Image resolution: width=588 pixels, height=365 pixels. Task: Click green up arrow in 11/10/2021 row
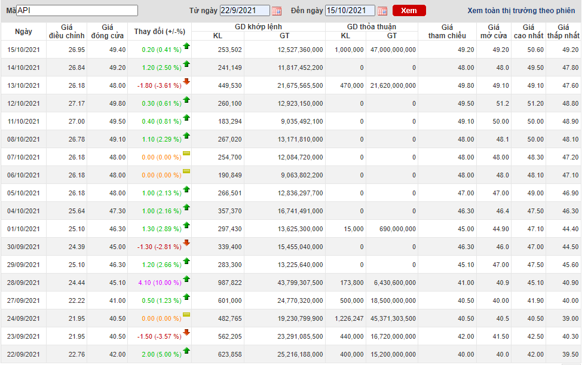tap(186, 118)
